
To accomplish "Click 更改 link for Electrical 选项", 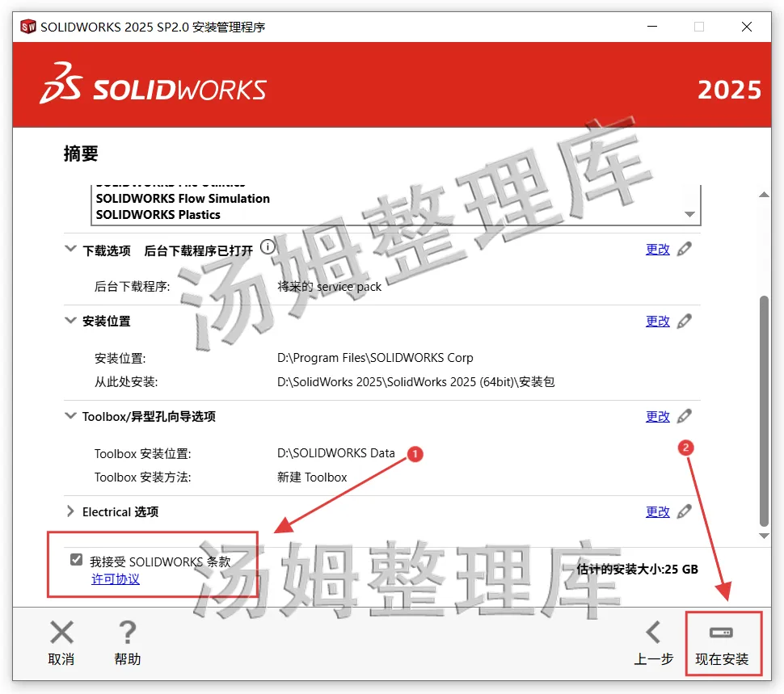I will tap(657, 512).
